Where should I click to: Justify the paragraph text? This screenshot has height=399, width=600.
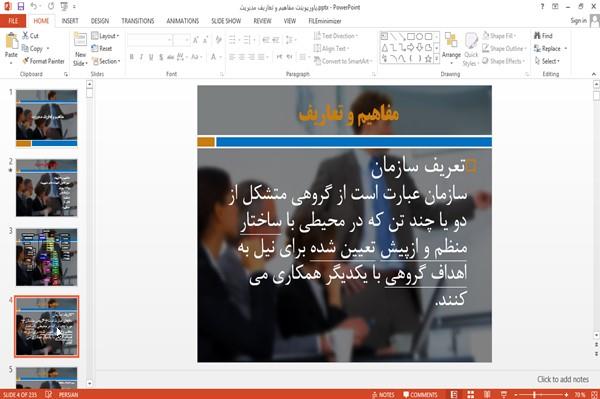tap(261, 57)
